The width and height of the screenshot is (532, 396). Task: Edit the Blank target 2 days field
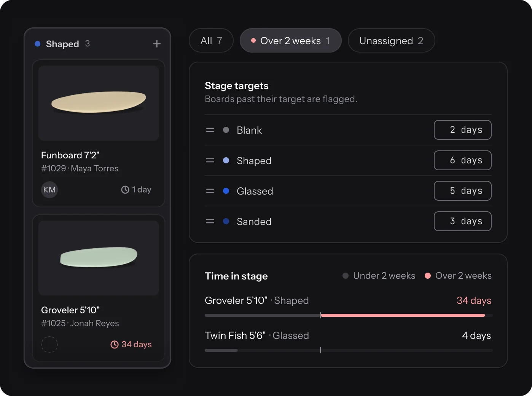click(463, 130)
